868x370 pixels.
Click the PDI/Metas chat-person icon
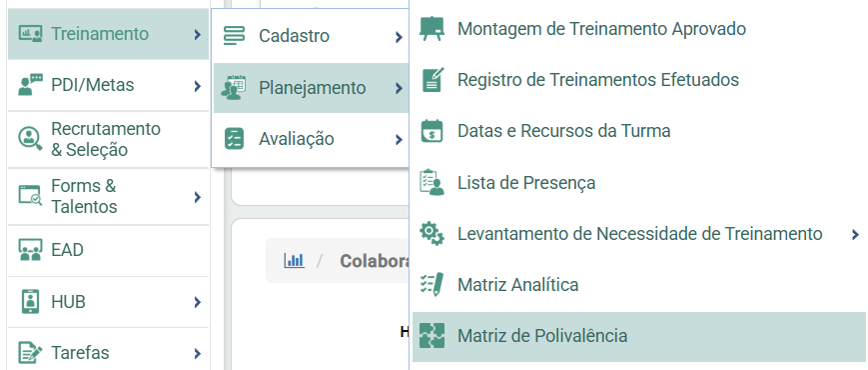click(30, 85)
